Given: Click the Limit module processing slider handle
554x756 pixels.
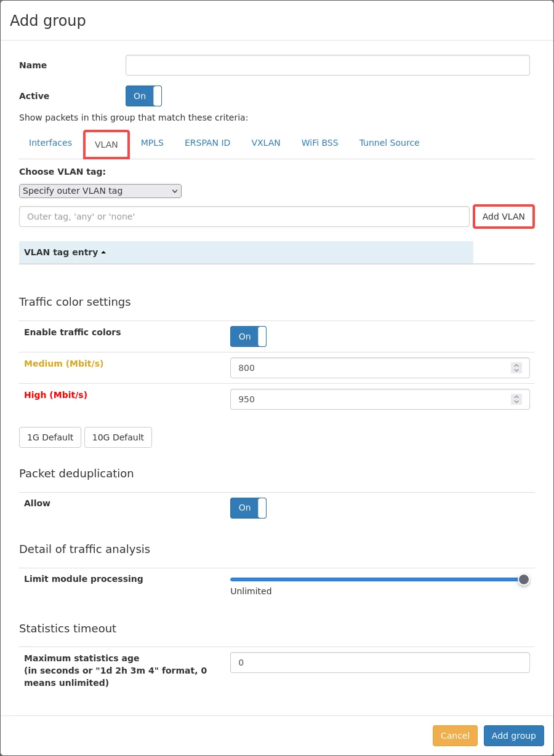Looking at the screenshot, I should [x=524, y=579].
